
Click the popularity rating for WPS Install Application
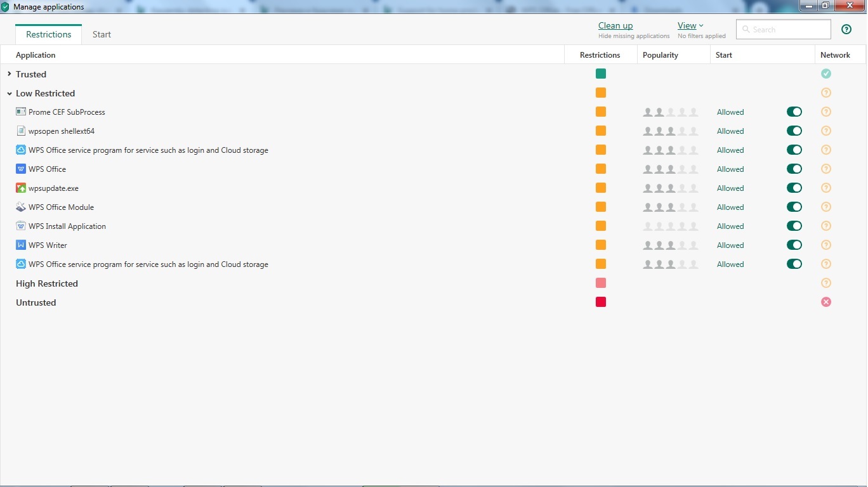click(x=671, y=226)
